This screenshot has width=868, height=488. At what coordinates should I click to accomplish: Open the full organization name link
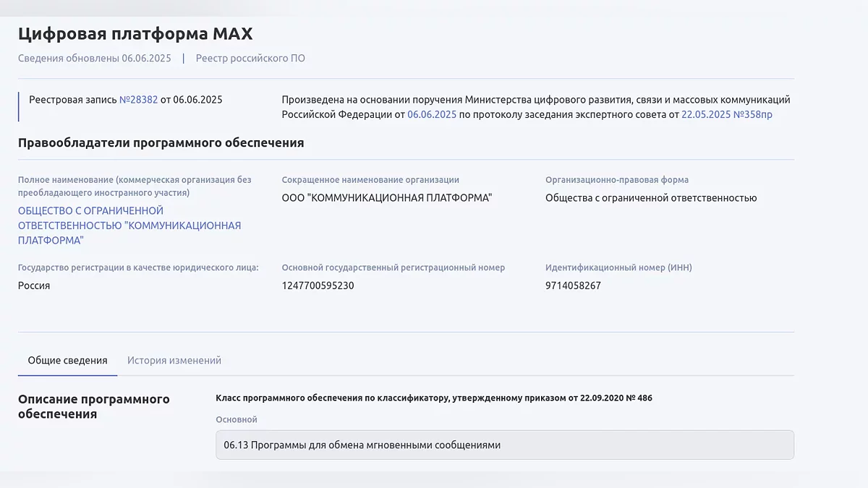coord(129,226)
